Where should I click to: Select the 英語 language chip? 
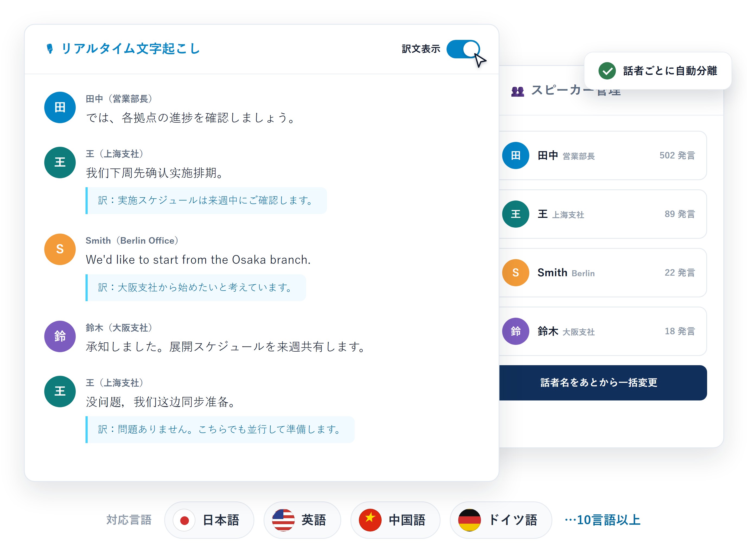click(x=302, y=520)
